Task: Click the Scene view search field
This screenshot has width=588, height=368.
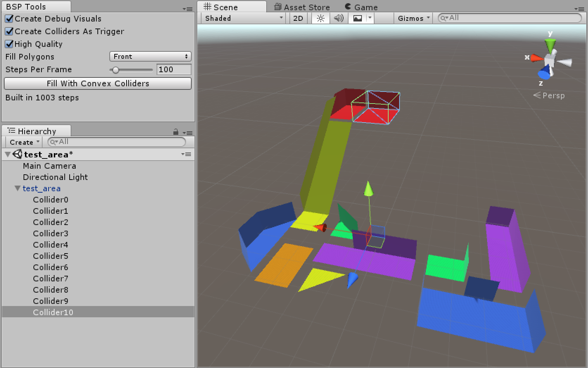Action: (x=510, y=18)
